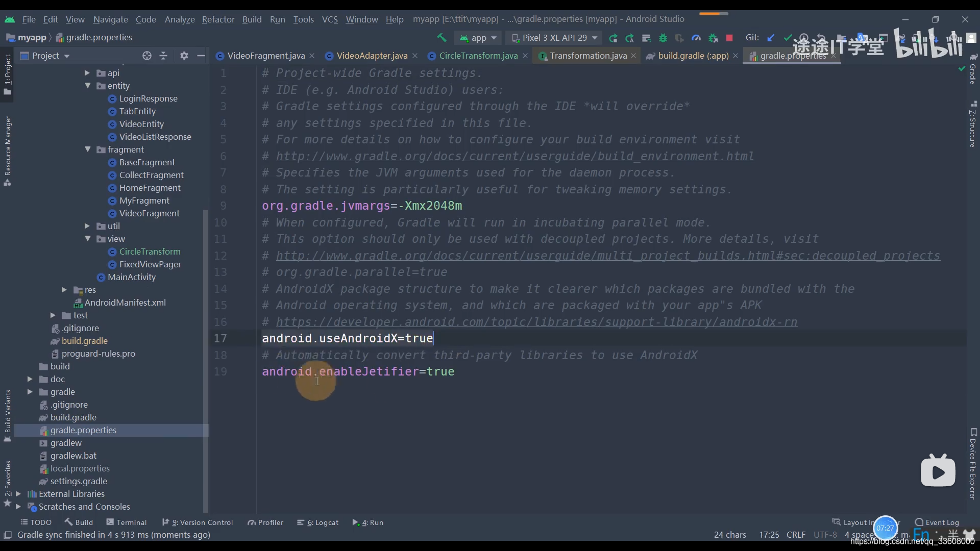980x551 pixels.
Task: Select MainActivity in project tree
Action: 131,277
